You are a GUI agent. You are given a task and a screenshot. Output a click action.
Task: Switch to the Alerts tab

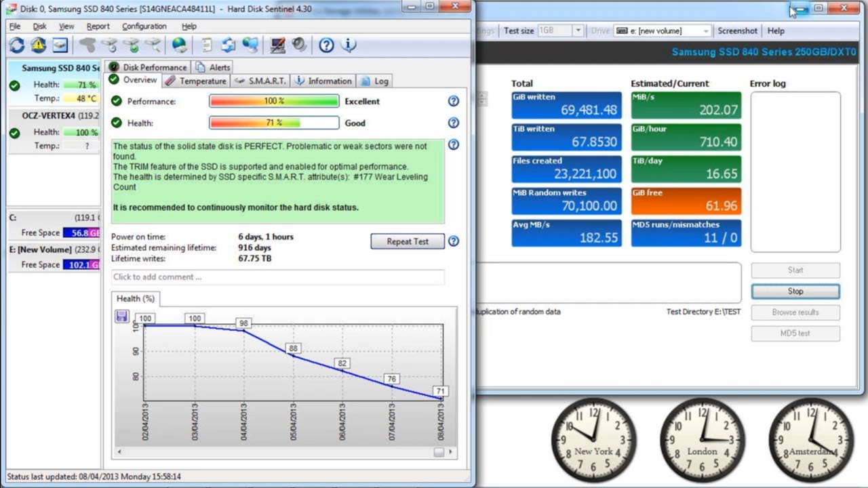point(213,67)
